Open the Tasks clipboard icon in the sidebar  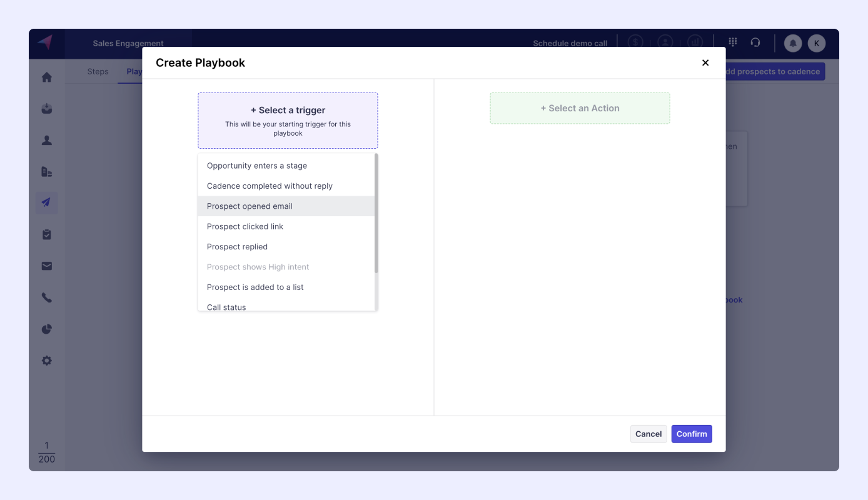[46, 234]
